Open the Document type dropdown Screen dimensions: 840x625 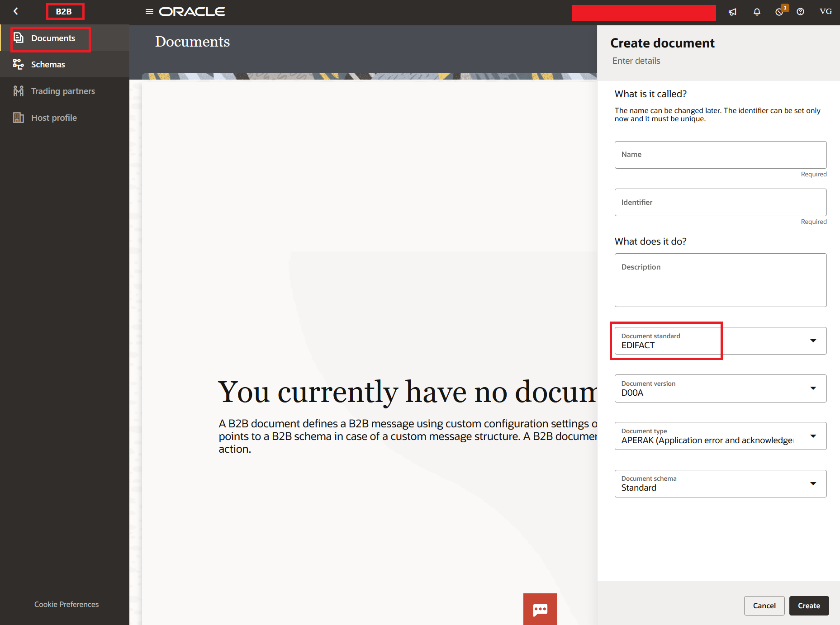coord(720,436)
